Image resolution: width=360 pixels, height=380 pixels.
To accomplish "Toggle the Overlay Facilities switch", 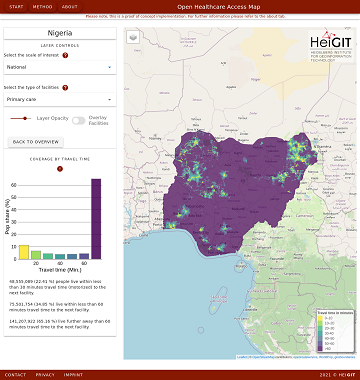I will [x=79, y=121].
